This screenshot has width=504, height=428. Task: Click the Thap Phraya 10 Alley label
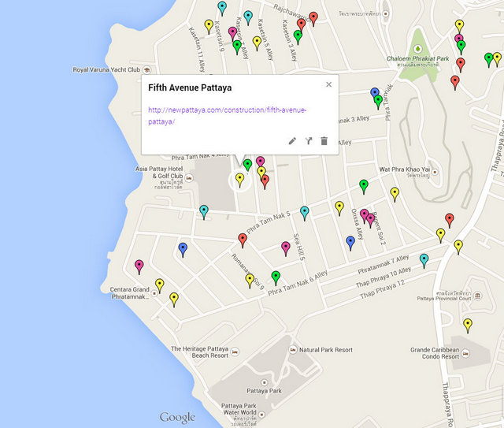[384, 277]
